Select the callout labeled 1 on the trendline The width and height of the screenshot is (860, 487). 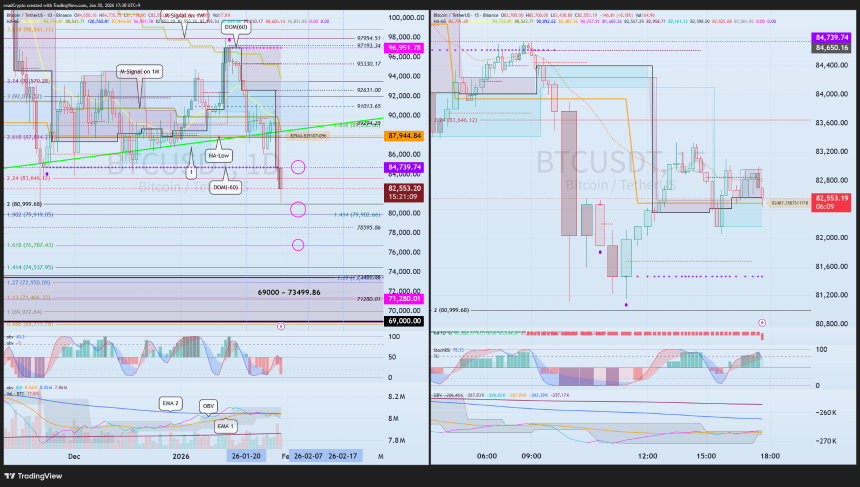click(191, 172)
